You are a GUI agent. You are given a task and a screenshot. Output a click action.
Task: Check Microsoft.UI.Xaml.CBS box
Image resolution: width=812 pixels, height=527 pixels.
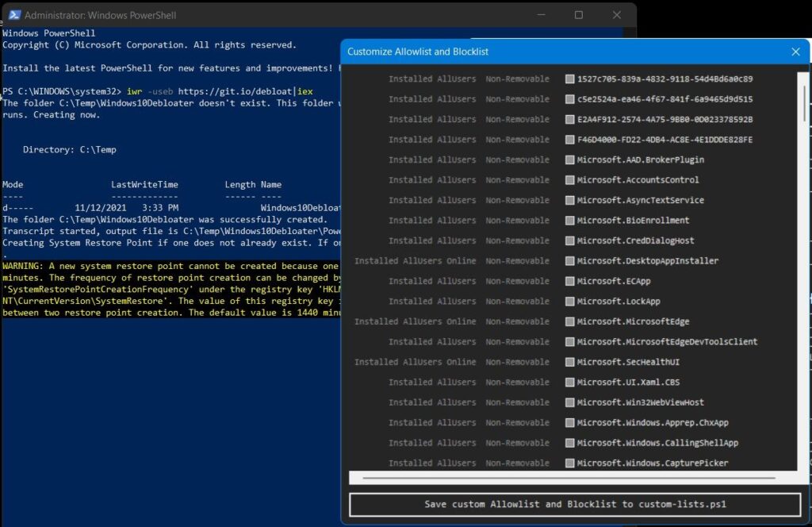click(569, 382)
